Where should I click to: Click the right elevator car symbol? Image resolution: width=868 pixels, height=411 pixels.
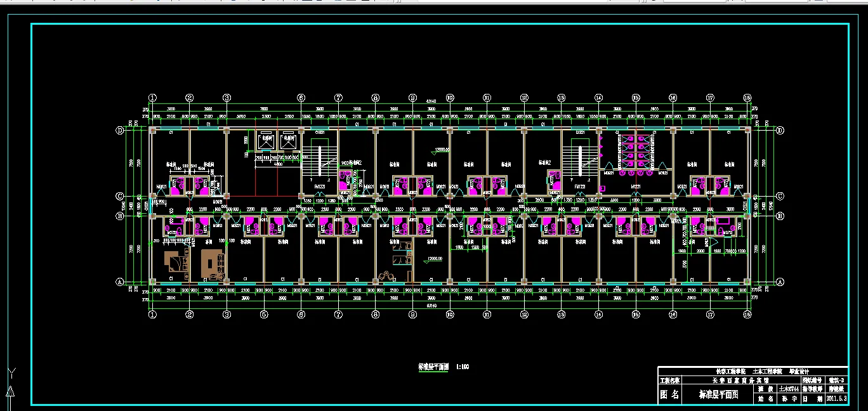(x=288, y=141)
